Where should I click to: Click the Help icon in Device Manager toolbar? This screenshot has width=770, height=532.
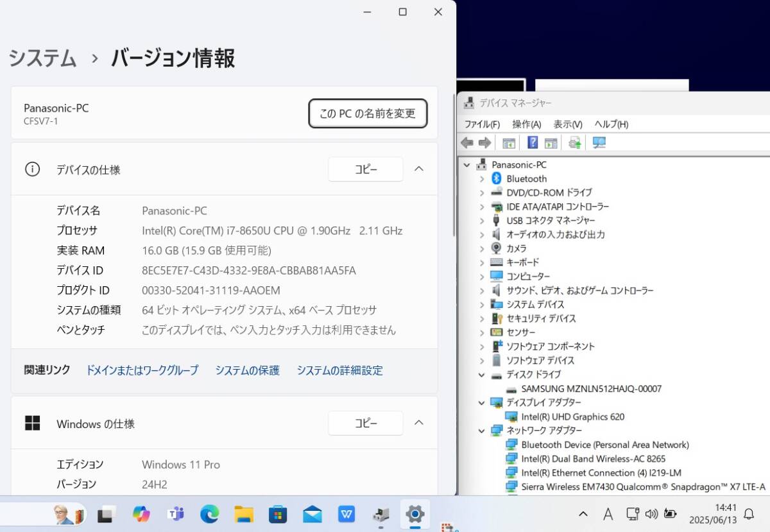533,142
